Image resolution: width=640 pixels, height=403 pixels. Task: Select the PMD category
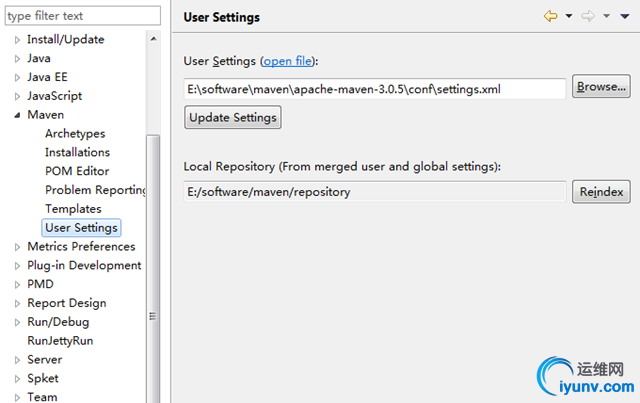tap(40, 284)
